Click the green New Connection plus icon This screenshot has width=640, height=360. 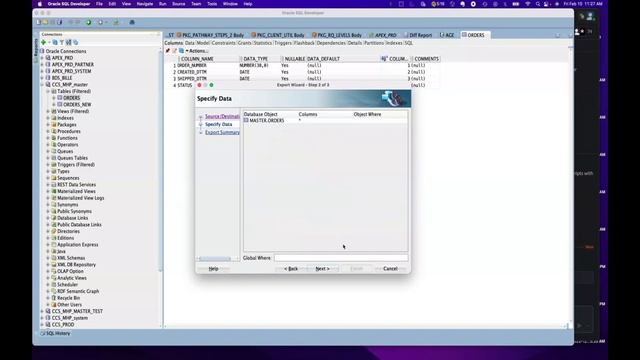44,42
